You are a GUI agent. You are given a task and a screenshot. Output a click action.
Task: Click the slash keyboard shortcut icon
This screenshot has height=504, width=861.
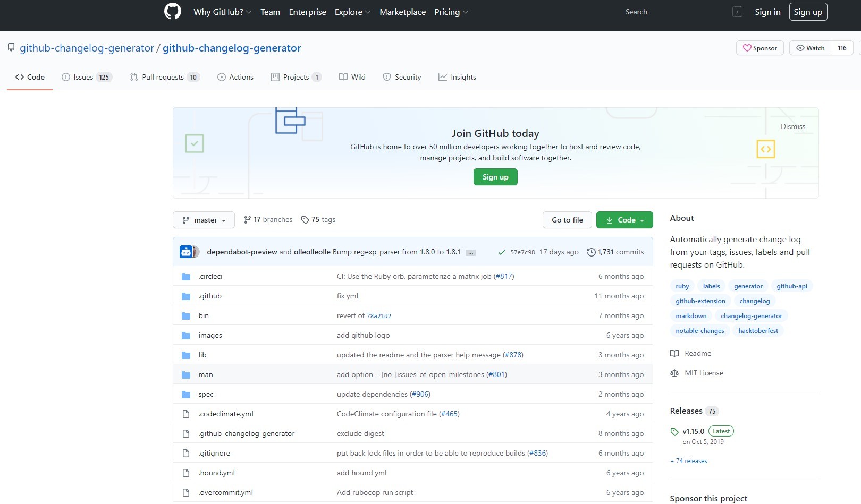coord(737,12)
